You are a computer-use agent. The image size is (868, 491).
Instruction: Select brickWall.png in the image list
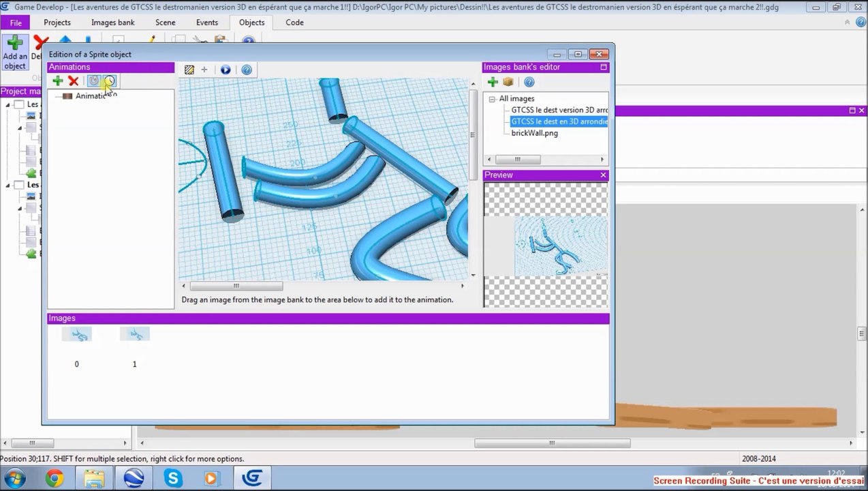pyautogui.click(x=534, y=133)
